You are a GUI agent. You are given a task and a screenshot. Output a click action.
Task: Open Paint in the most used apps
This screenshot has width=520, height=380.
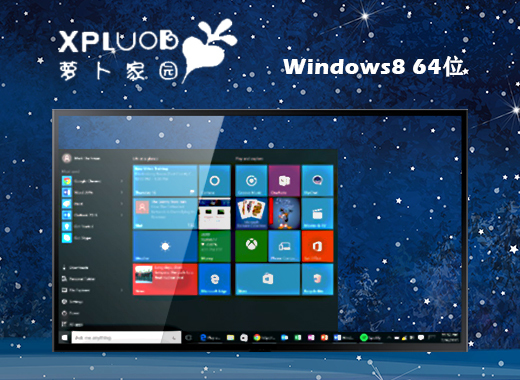pos(73,204)
